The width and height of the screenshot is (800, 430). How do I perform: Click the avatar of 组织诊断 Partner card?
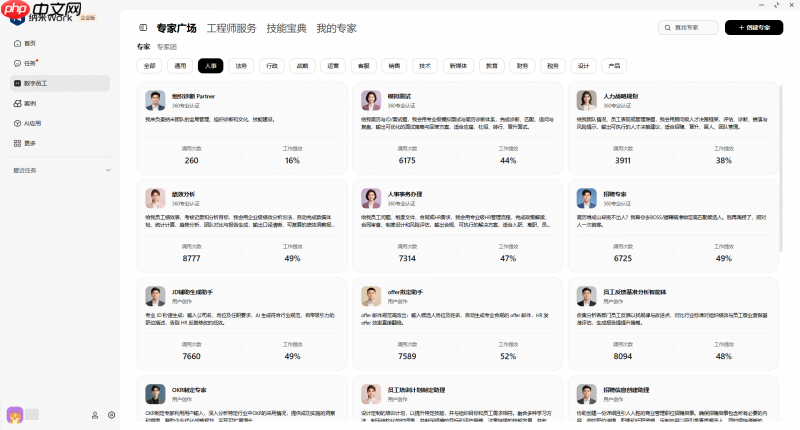click(x=155, y=100)
